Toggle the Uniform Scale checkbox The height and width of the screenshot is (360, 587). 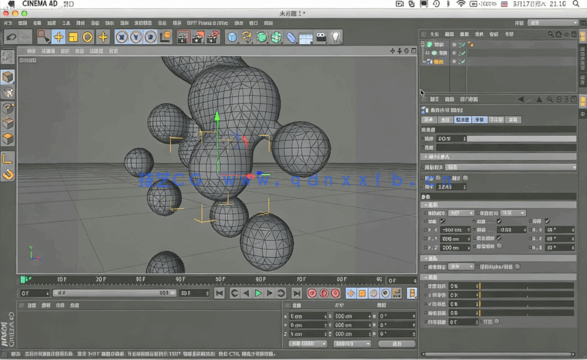(x=499, y=238)
